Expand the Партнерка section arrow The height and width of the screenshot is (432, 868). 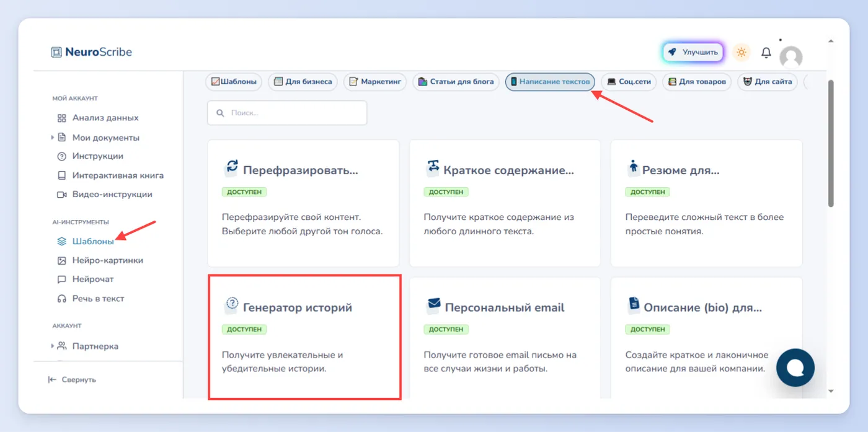[x=53, y=346]
